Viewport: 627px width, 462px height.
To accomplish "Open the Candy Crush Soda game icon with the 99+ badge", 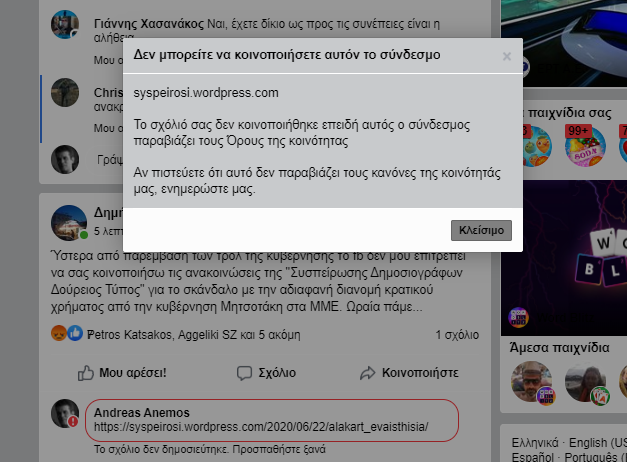I will (x=585, y=146).
